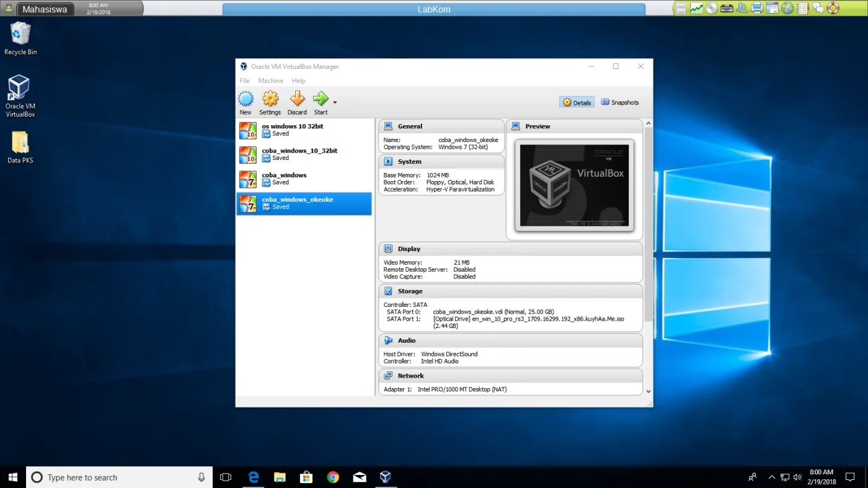Screen dimensions: 868x488
Task: Open Settings for the selected VM
Action: pos(270,103)
